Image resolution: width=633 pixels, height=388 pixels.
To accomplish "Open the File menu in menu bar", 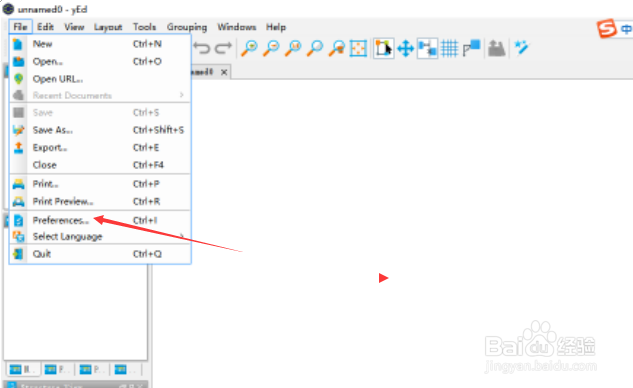I will (20, 27).
